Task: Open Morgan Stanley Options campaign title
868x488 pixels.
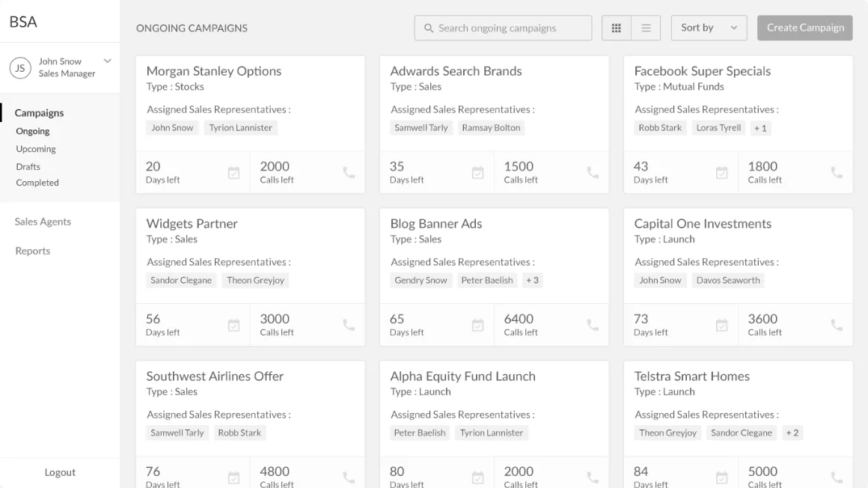Action: click(214, 71)
